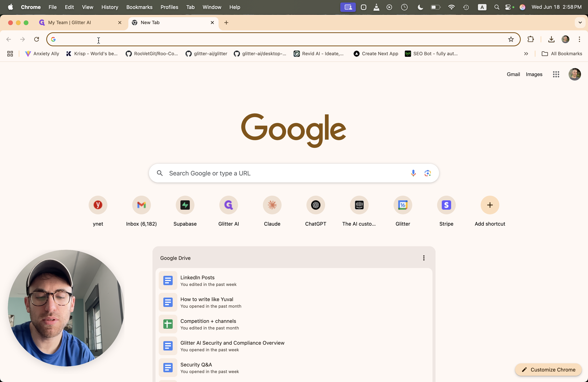This screenshot has width=588, height=382.
Task: Close the New Tab tab
Action: 212,23
